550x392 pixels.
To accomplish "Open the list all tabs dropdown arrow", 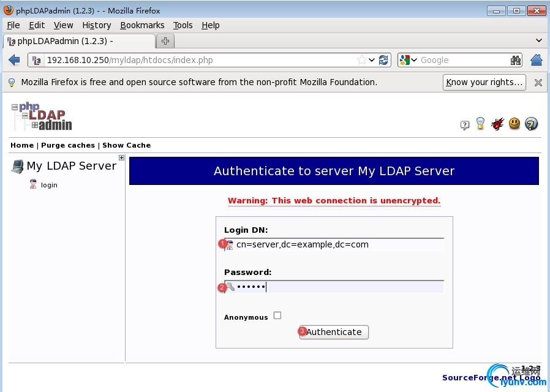I will pyautogui.click(x=539, y=40).
